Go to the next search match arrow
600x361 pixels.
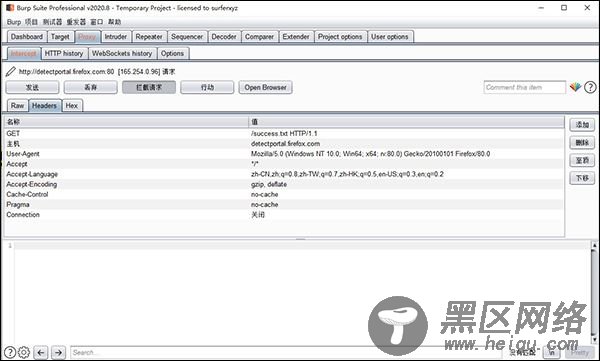pyautogui.click(x=58, y=352)
